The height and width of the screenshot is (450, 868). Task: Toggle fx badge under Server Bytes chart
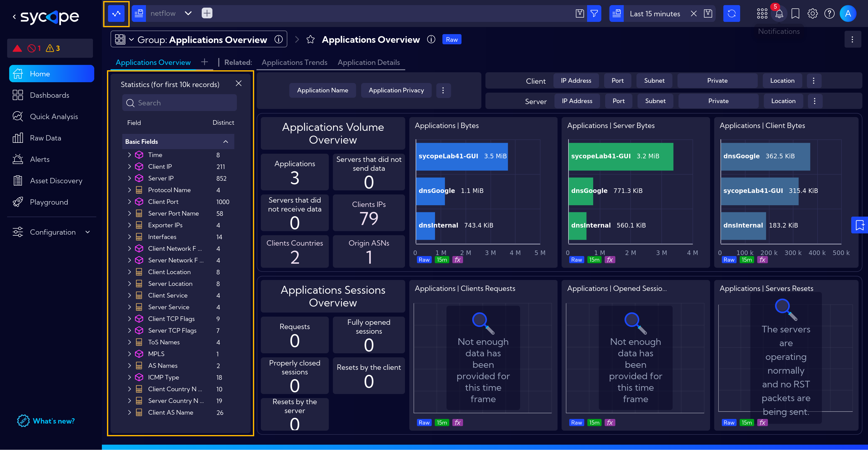click(x=609, y=260)
